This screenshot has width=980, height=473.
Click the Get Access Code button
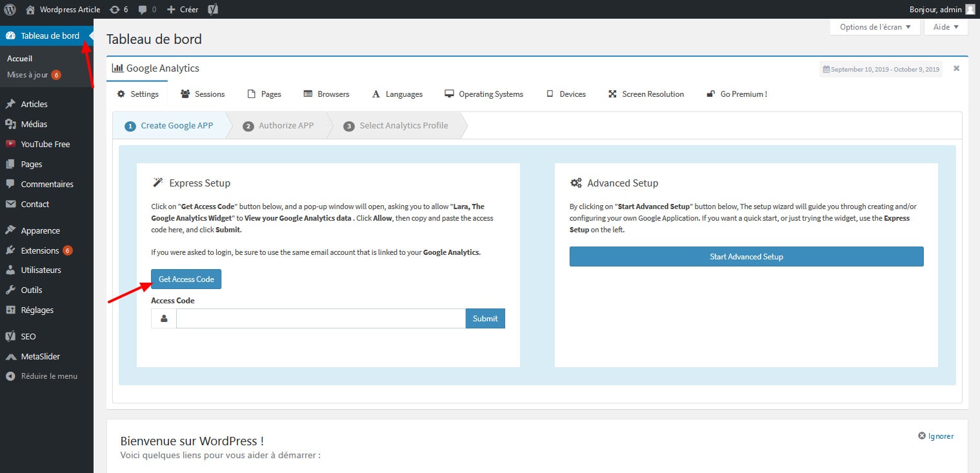click(x=186, y=279)
